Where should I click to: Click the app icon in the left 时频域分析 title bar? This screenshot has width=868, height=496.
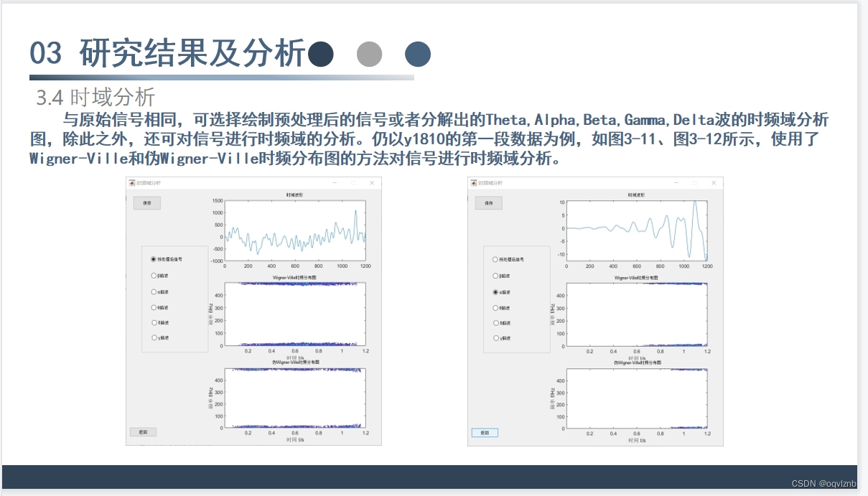pyautogui.click(x=131, y=182)
